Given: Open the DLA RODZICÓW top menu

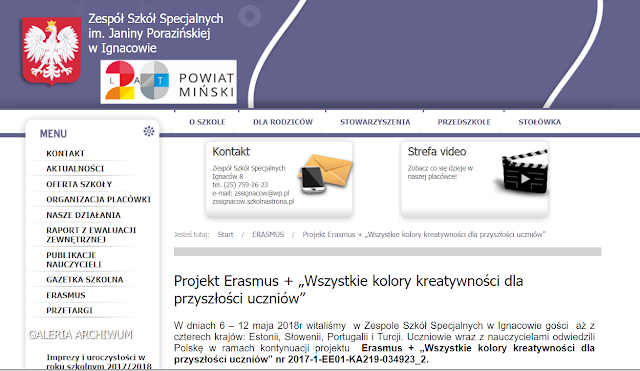Looking at the screenshot, I should pos(283,122).
